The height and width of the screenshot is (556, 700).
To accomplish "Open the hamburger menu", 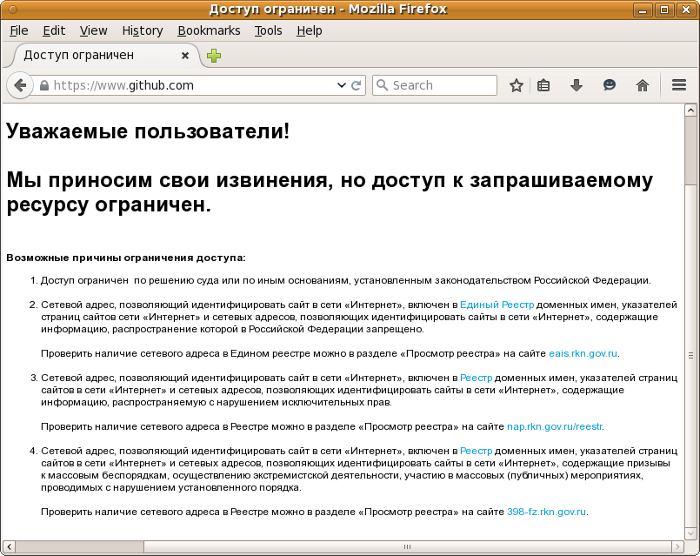I will pos(679,86).
